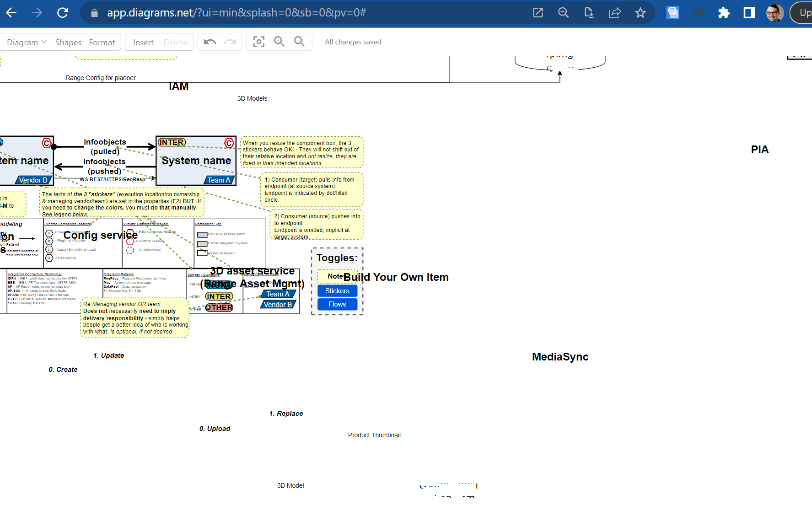Open the browser extensions puzzle icon
Image resolution: width=812 pixels, height=527 pixels.
click(724, 13)
